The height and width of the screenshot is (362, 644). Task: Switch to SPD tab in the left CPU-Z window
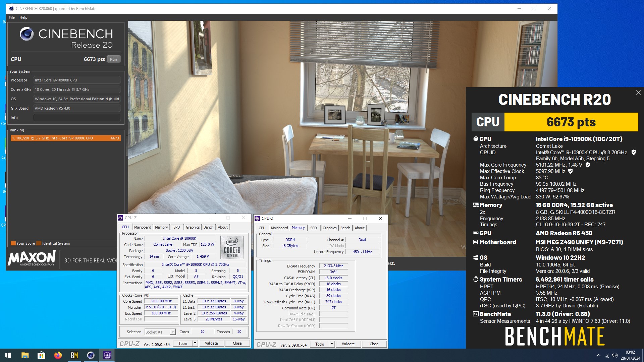point(177,227)
